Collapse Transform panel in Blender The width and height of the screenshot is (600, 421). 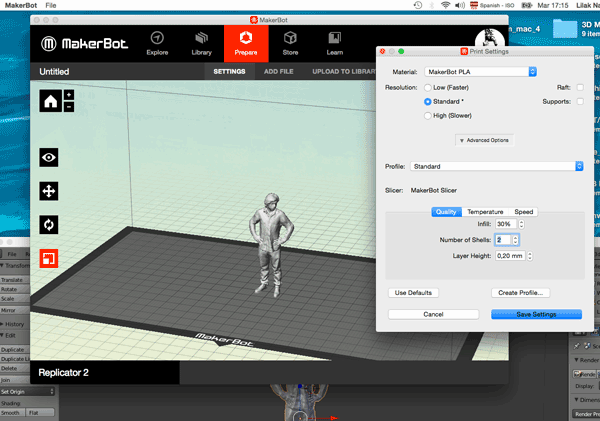[x=15, y=265]
